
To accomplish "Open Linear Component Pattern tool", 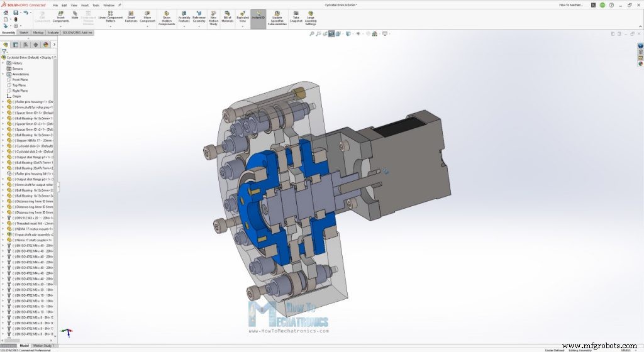I will click(x=111, y=17).
